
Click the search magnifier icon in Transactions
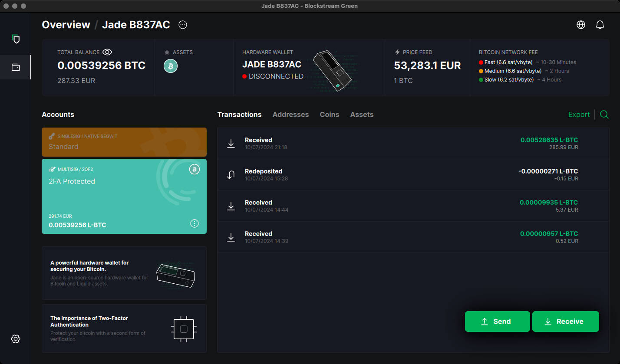tap(604, 115)
